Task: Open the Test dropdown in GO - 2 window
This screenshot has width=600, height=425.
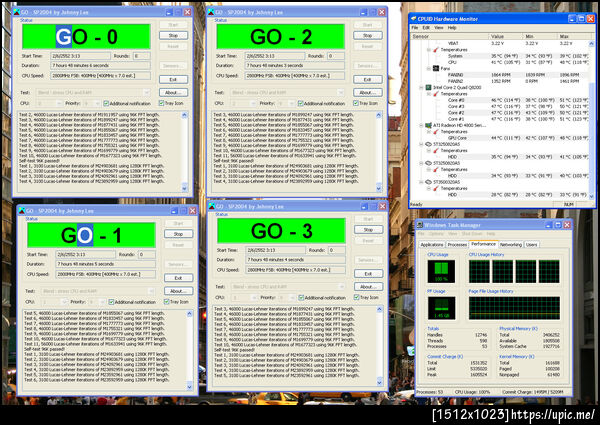Action: [x=340, y=93]
